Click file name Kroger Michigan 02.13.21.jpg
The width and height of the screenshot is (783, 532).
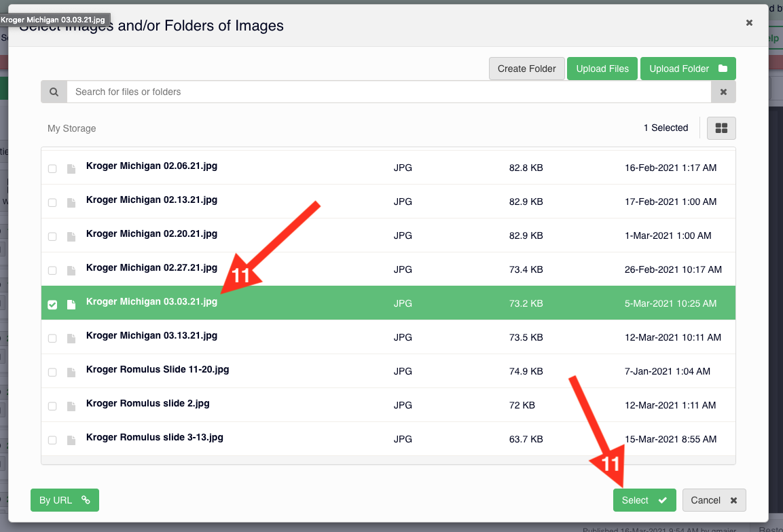[x=152, y=200]
